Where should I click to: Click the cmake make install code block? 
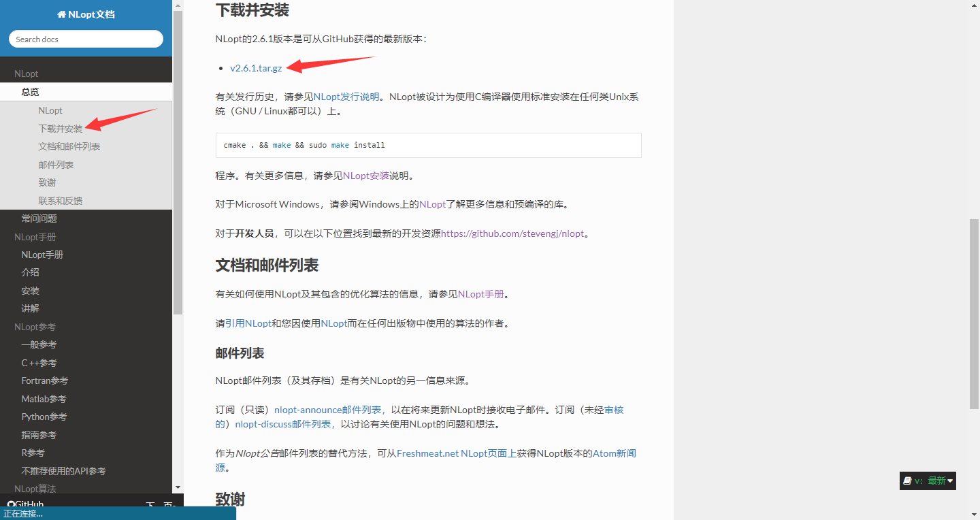click(x=429, y=145)
